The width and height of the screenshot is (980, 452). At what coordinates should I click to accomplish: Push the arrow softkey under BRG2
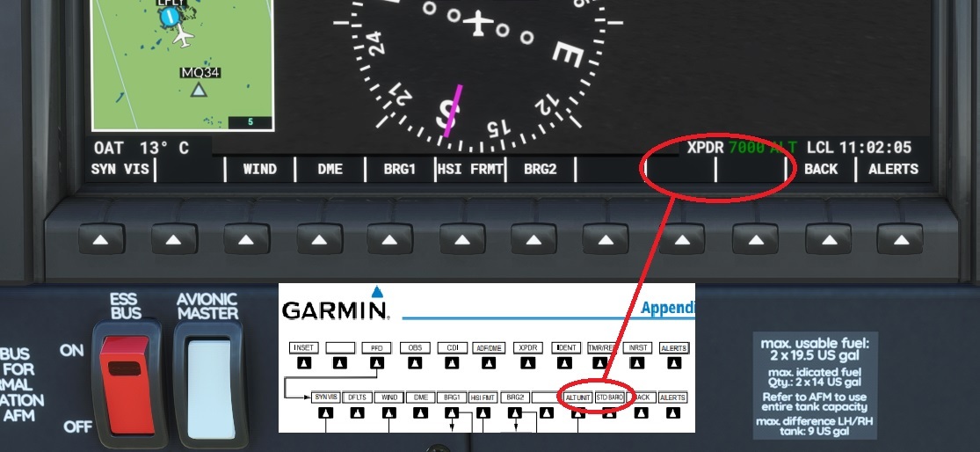tap(534, 239)
